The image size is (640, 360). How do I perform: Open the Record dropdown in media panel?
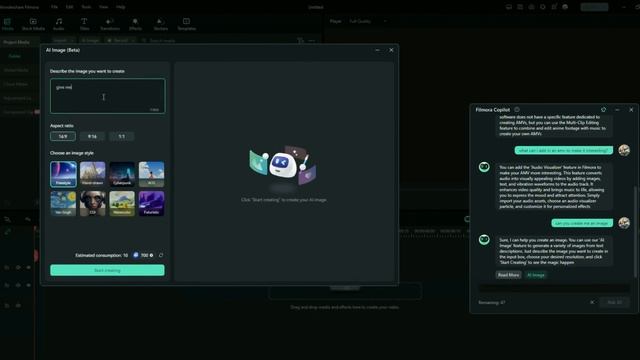click(121, 40)
